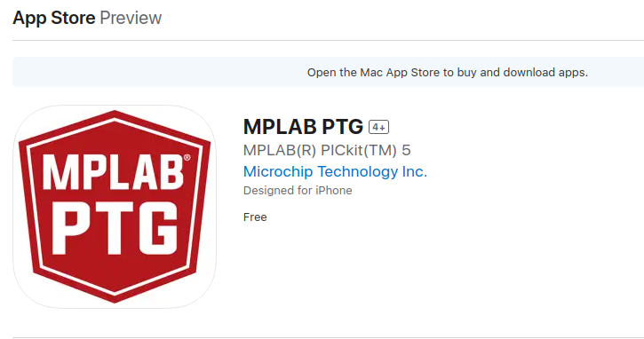644x339 pixels.
Task: Click the Mac App Store words in the banner
Action: click(x=400, y=72)
